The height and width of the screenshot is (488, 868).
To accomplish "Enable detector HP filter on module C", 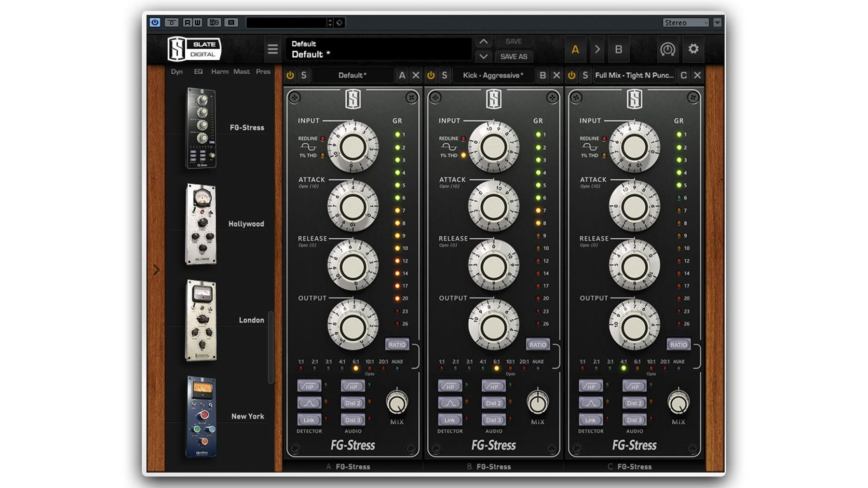I will 591,386.
